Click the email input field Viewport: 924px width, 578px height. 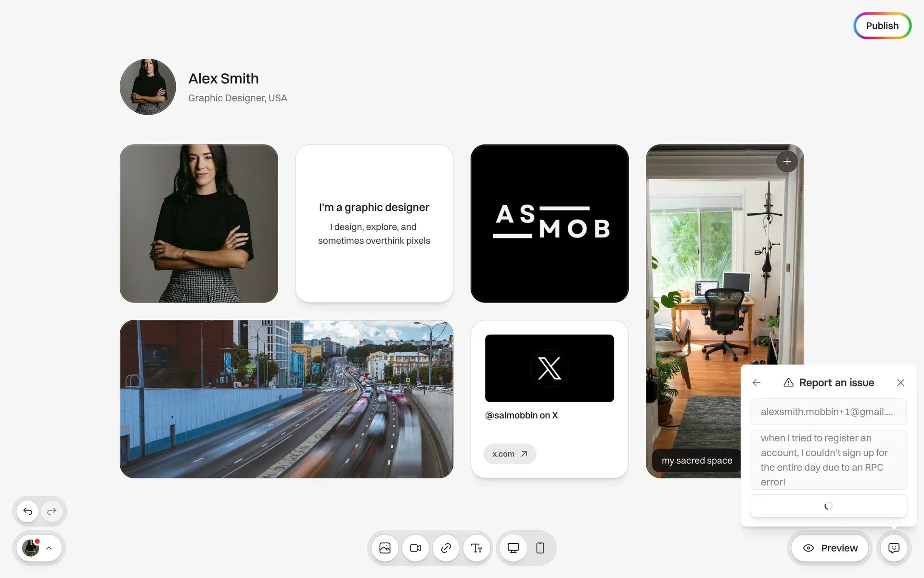828,412
